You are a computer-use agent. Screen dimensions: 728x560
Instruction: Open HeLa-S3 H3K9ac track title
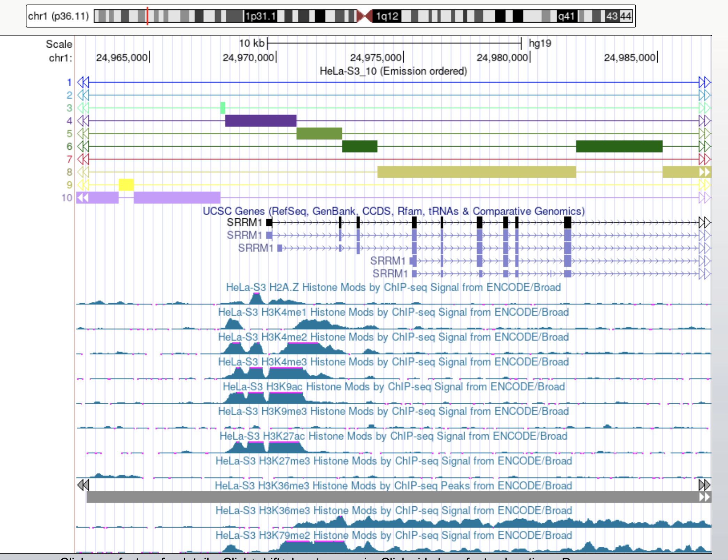tap(394, 387)
